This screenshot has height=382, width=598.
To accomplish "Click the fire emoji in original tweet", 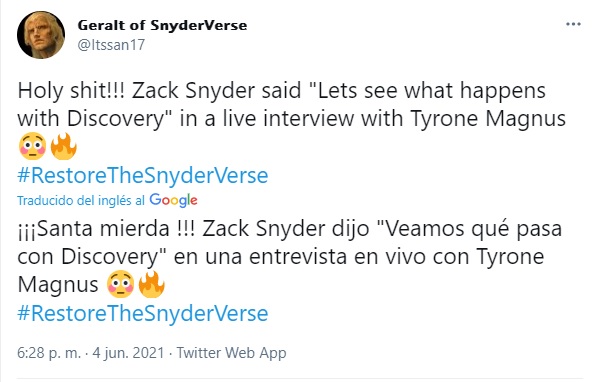I will pyautogui.click(x=63, y=146).
